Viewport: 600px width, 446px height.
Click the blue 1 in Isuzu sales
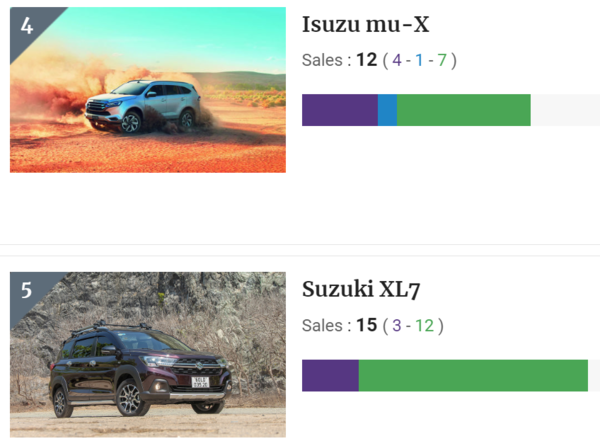[419, 60]
